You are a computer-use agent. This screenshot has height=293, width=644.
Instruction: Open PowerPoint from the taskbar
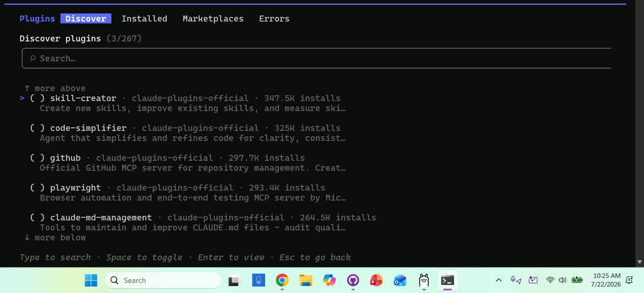click(x=376, y=280)
